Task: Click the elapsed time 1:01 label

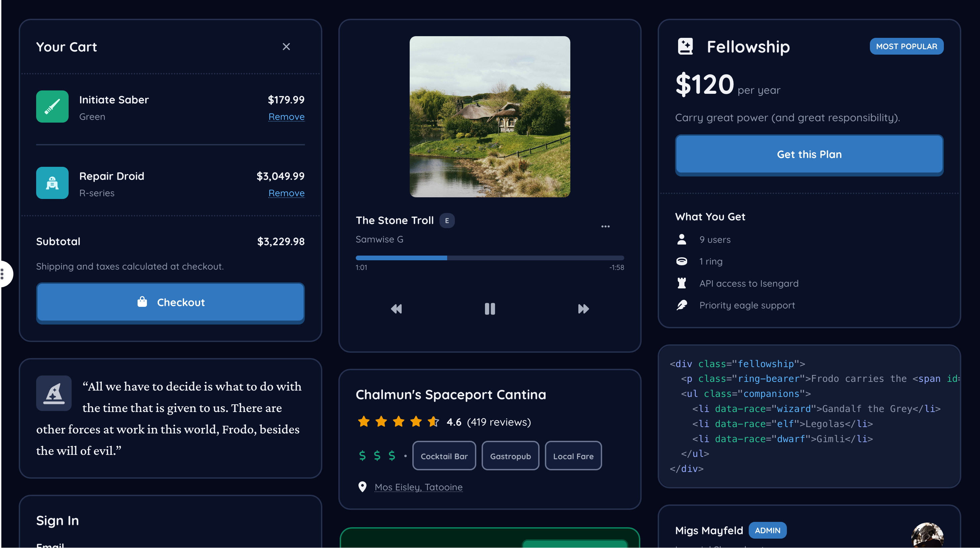Action: pos(361,267)
